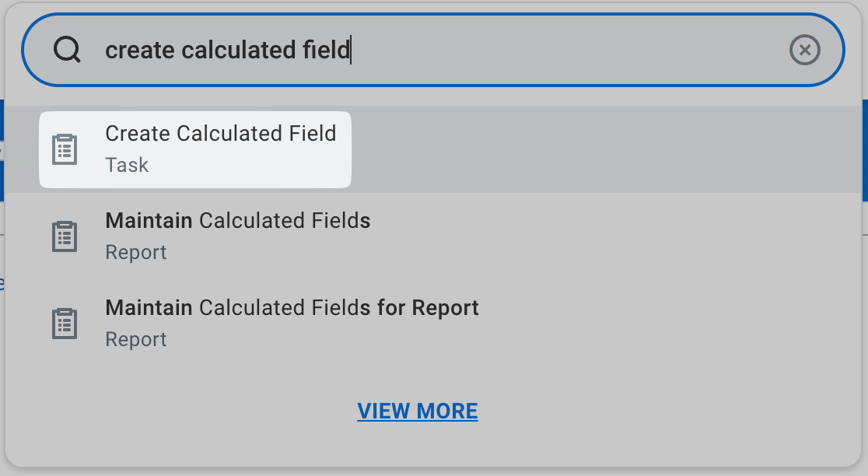
Task: Open the Maintain Calculated Fields report
Action: coord(237,221)
